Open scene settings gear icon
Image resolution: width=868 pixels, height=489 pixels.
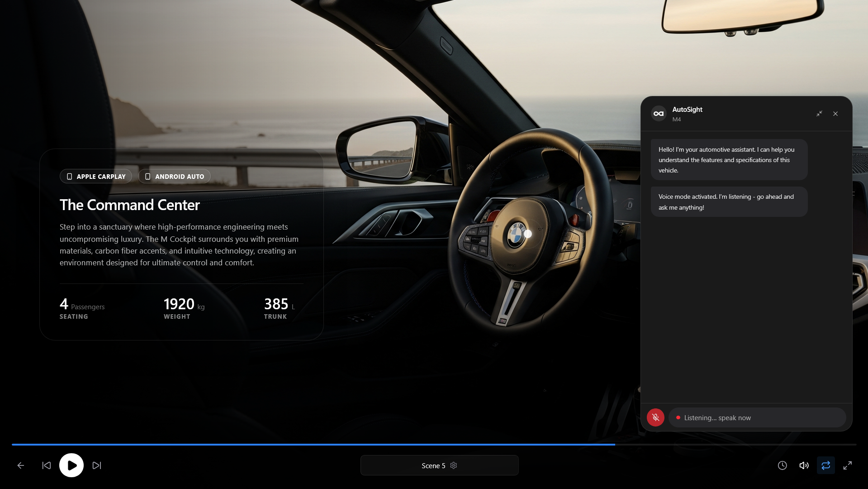click(454, 465)
